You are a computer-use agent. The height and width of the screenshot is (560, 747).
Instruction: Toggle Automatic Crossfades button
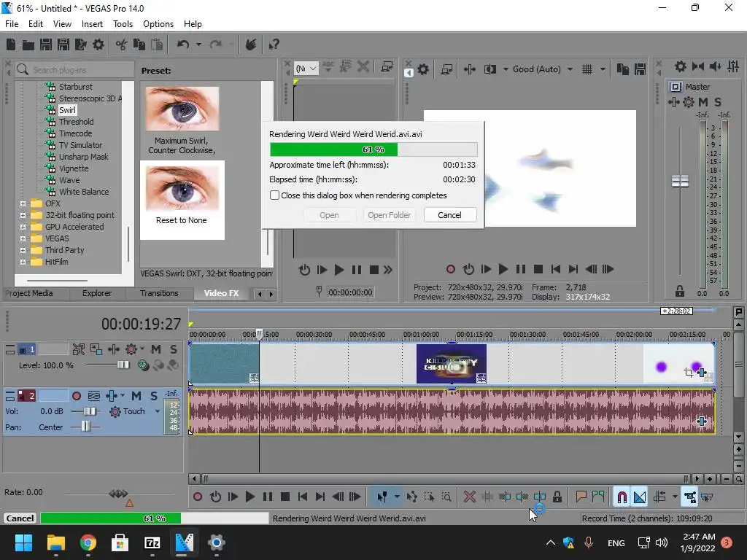pyautogui.click(x=640, y=497)
